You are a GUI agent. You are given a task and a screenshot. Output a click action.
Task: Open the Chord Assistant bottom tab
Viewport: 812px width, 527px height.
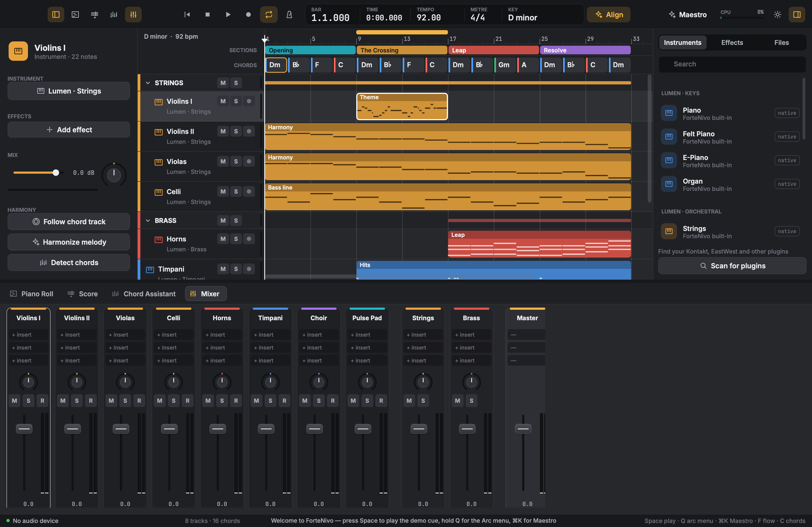pos(144,294)
